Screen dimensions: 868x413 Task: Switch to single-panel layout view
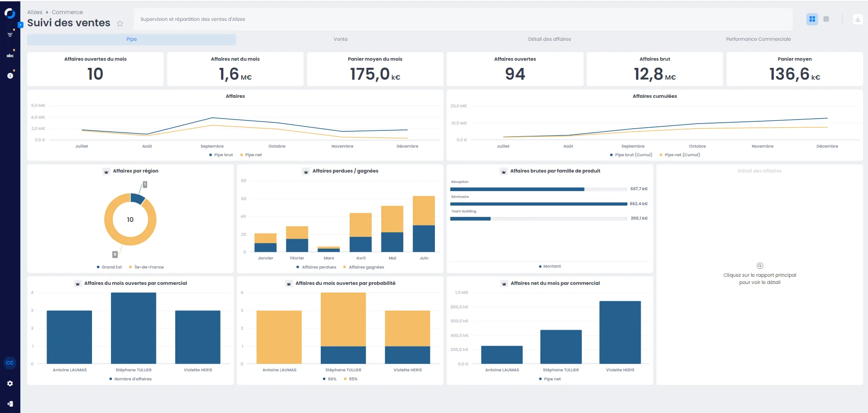826,19
